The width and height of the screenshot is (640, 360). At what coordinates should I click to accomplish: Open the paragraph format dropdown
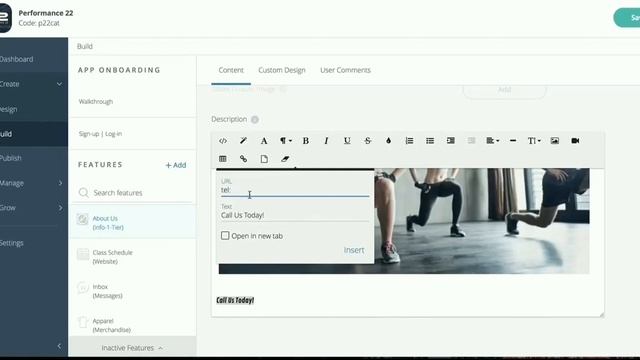[285, 141]
